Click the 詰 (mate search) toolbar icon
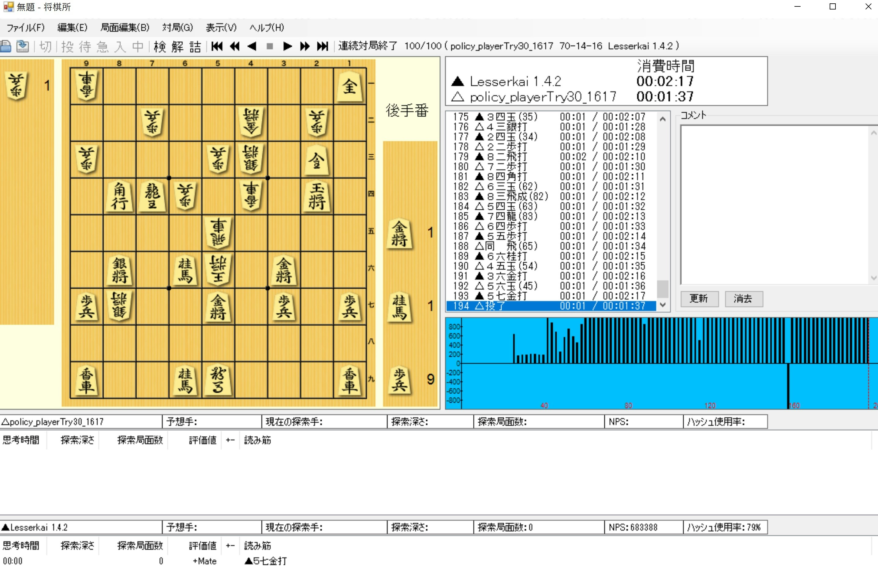This screenshot has width=878, height=588. [x=195, y=47]
